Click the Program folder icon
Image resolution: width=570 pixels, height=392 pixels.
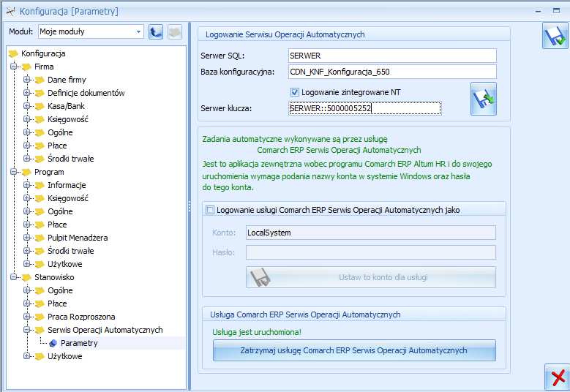click(x=26, y=172)
